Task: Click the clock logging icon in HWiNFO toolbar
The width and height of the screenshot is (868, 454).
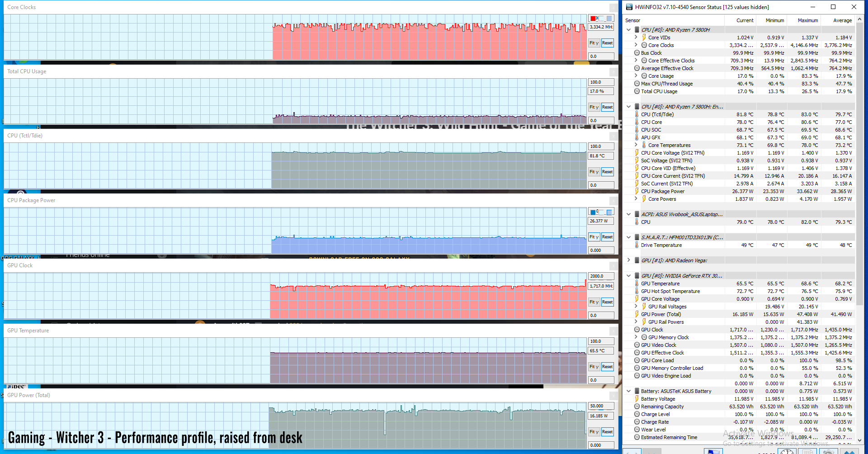Action: point(787,451)
